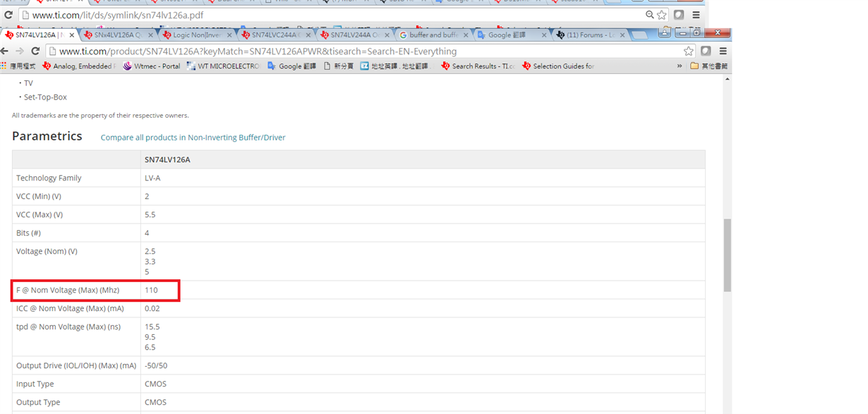Select the SN74LV126A column header
Image resolution: width=868 pixels, height=414 pixels.
[x=167, y=160]
